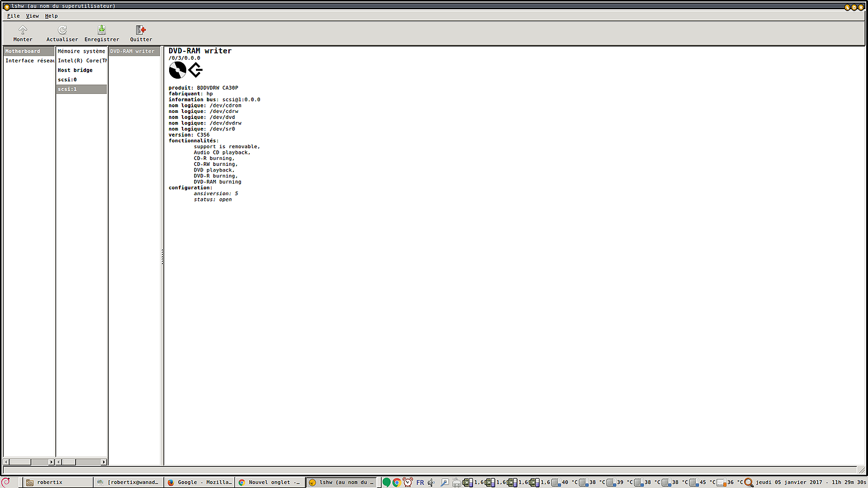Screen dimensions: 868x488
Task: Click the 'support is removable' capability
Action: [227, 146]
